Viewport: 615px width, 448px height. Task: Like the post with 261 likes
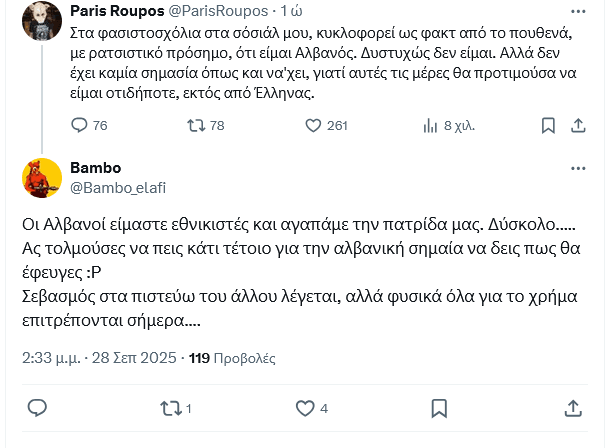pyautogui.click(x=313, y=125)
